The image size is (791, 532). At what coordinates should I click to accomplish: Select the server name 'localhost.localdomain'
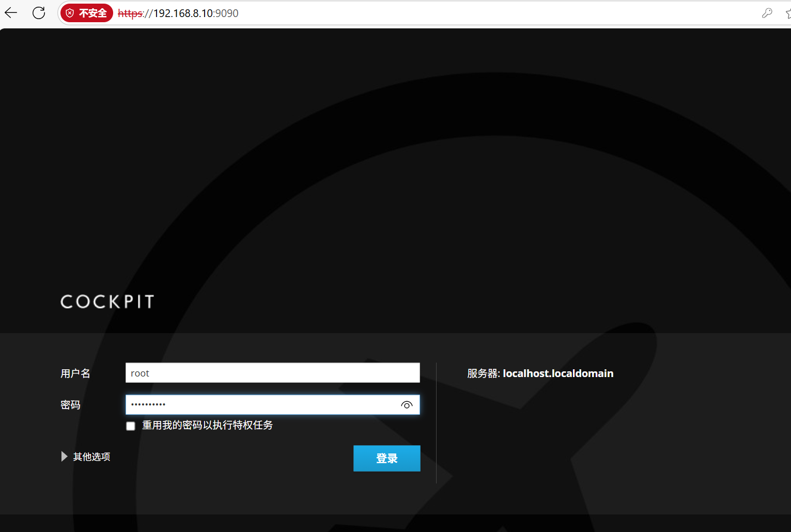pos(558,373)
